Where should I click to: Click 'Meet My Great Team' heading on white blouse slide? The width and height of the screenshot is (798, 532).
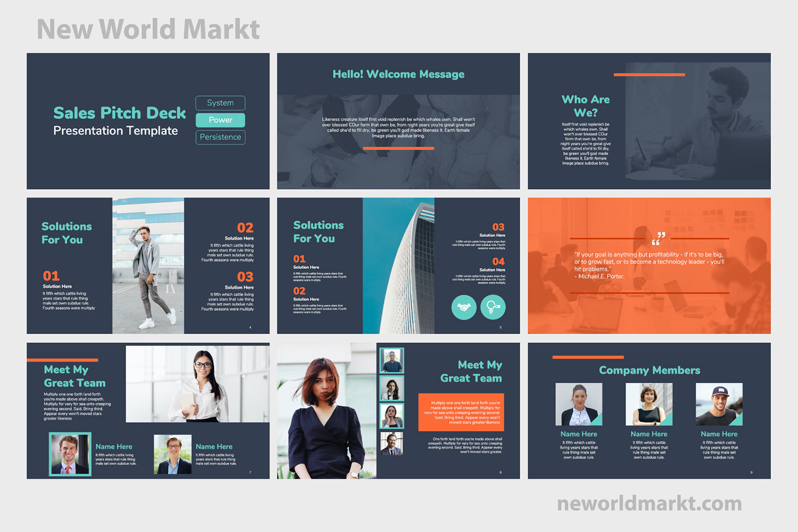click(x=75, y=376)
